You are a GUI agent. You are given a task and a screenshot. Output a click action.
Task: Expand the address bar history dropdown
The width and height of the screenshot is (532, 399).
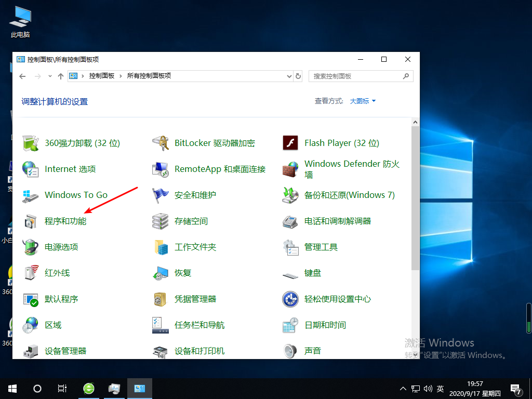pos(289,76)
